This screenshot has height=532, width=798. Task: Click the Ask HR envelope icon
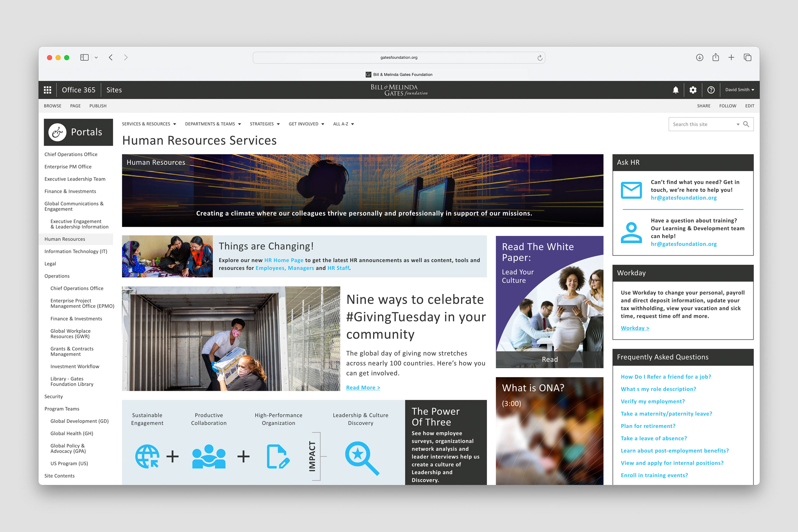(631, 190)
